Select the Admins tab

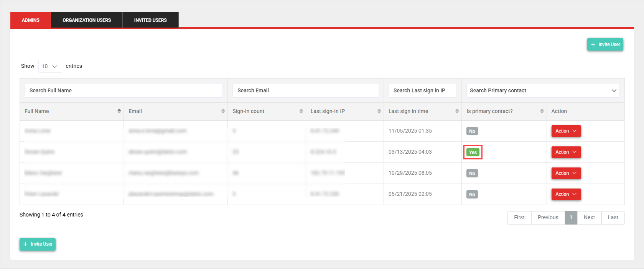point(30,20)
